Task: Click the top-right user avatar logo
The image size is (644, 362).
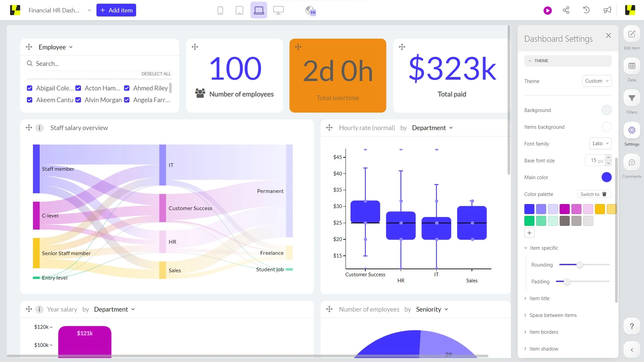Action: pos(630,10)
